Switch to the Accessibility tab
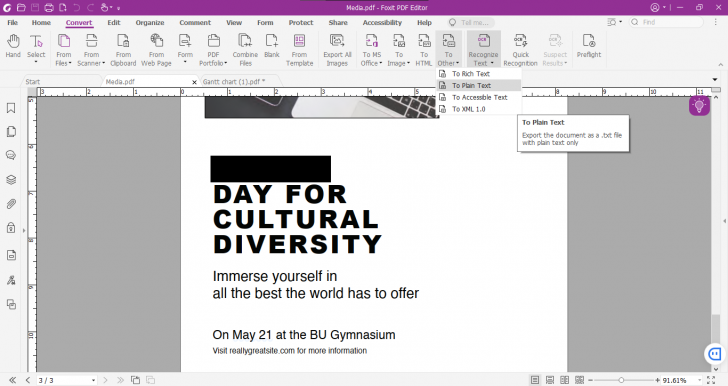The height and width of the screenshot is (386, 728). click(x=382, y=22)
